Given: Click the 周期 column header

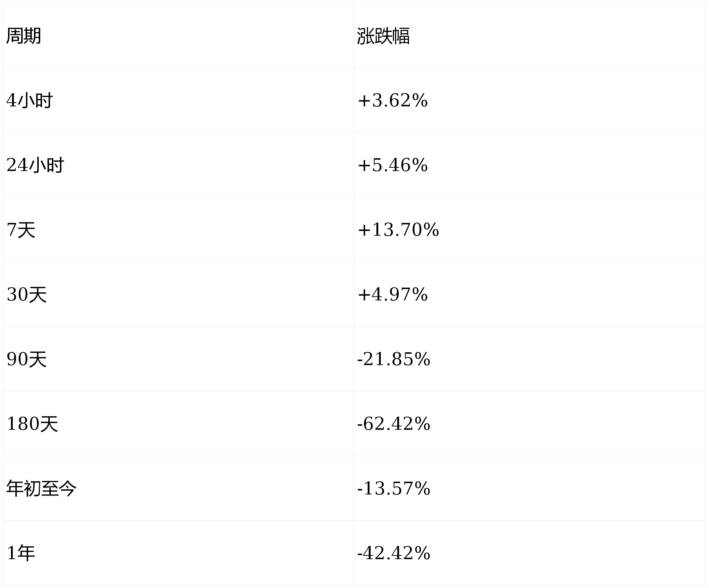Looking at the screenshot, I should (24, 36).
